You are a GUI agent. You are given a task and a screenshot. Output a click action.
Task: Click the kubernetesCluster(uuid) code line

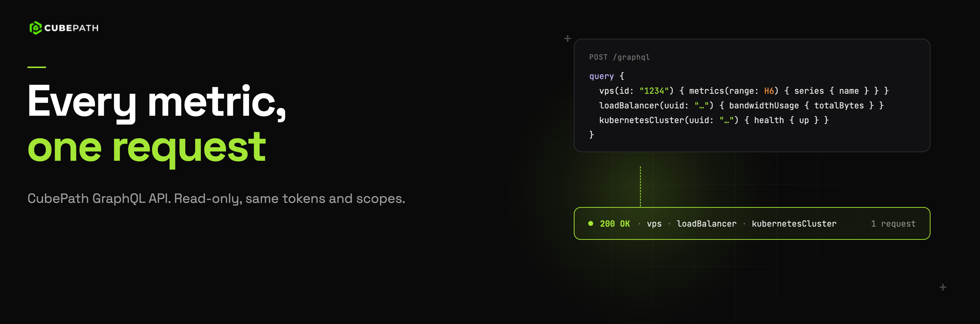coord(714,120)
